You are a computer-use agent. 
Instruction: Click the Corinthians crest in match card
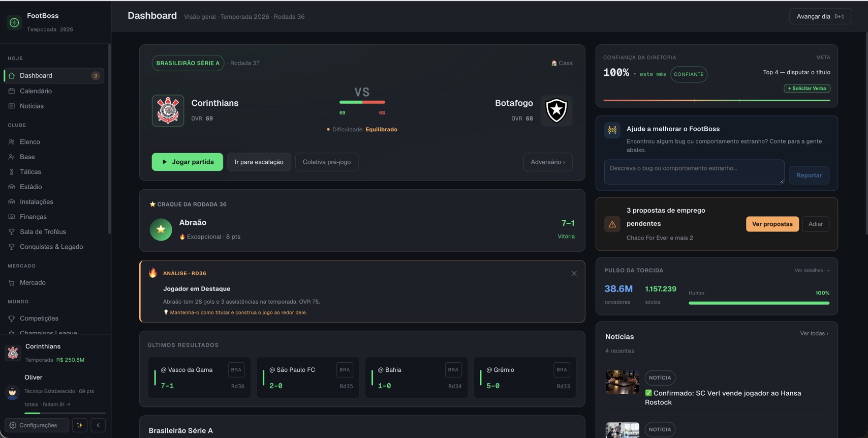click(x=168, y=110)
